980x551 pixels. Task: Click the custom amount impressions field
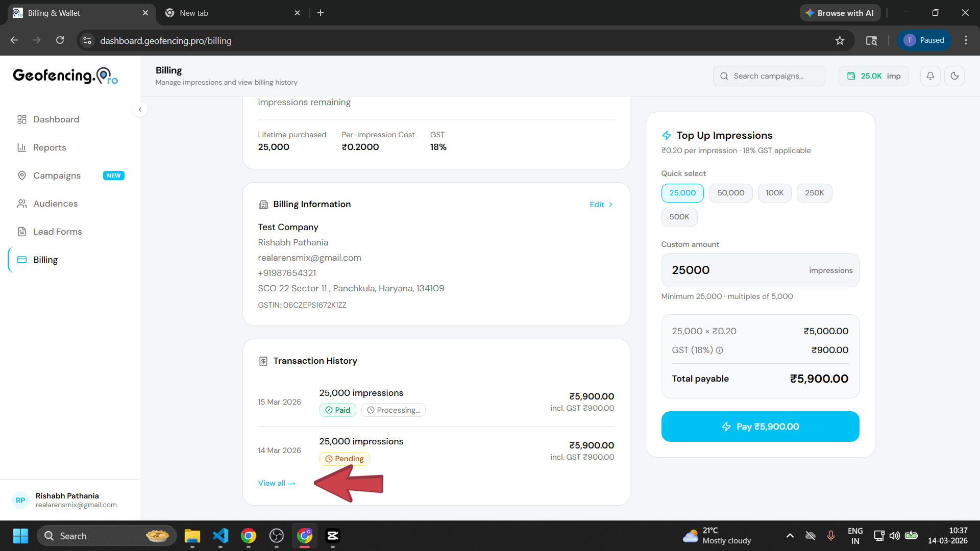pyautogui.click(x=760, y=270)
